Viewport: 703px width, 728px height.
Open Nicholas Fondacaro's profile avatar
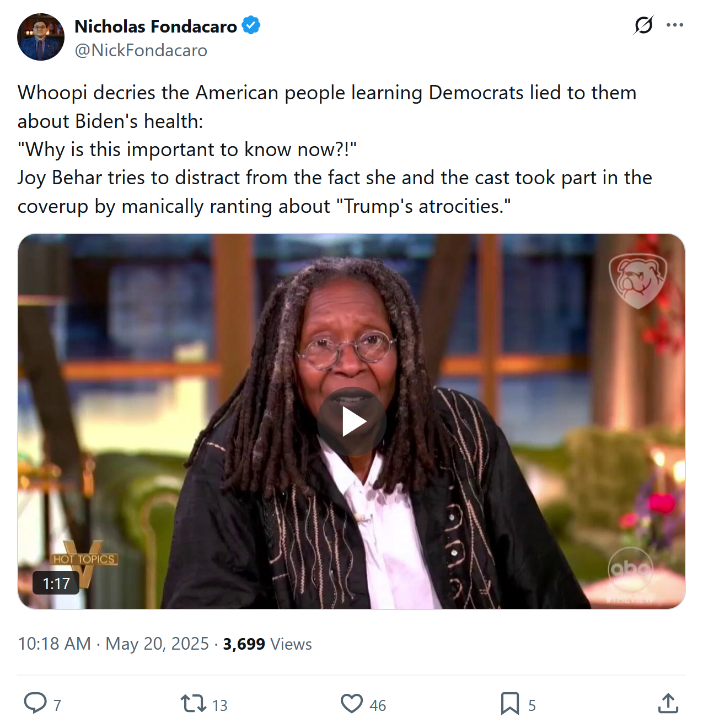pyautogui.click(x=41, y=37)
